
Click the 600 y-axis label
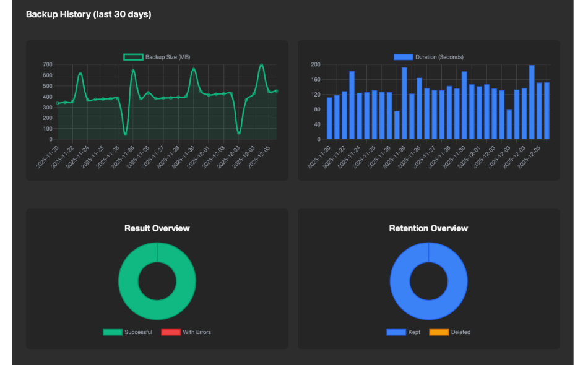point(48,75)
